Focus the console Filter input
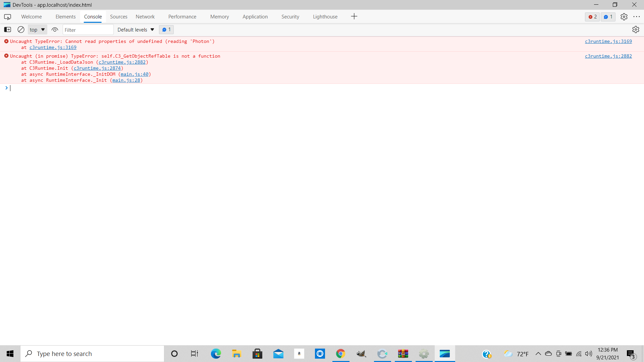The height and width of the screenshot is (362, 644). point(88,30)
